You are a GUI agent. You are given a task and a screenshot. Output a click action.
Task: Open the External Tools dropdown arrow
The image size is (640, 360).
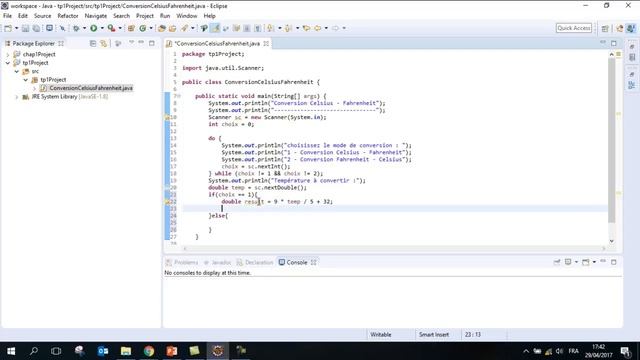[x=120, y=28]
